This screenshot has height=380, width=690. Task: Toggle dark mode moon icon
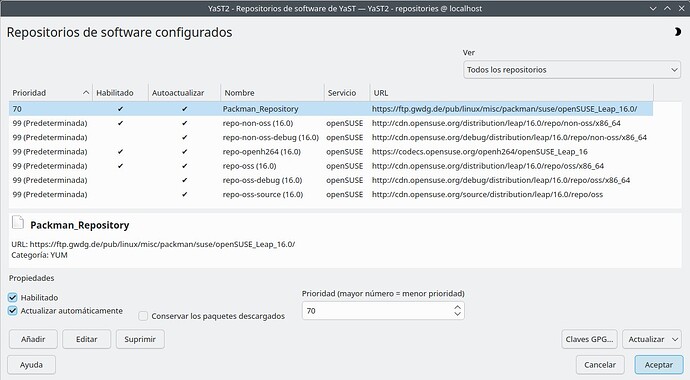click(x=678, y=32)
